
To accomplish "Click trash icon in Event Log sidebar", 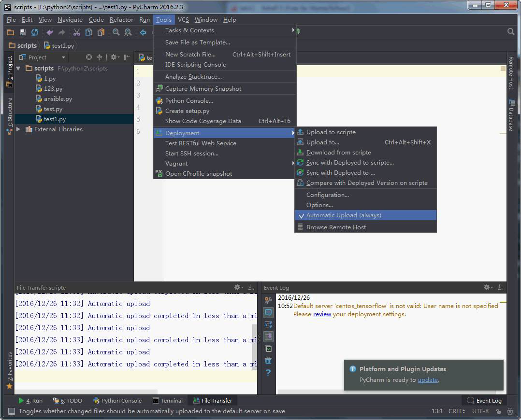I will point(268,361).
